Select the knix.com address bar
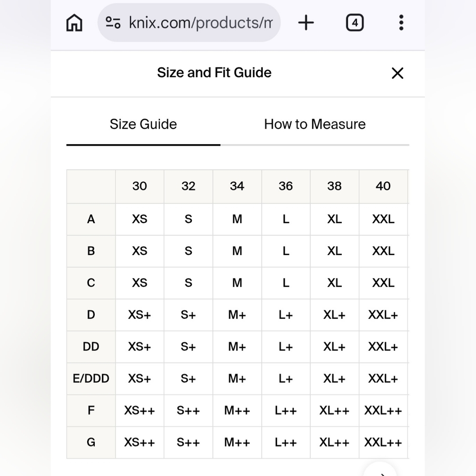Viewport: 476px width, 476px height. tap(189, 23)
